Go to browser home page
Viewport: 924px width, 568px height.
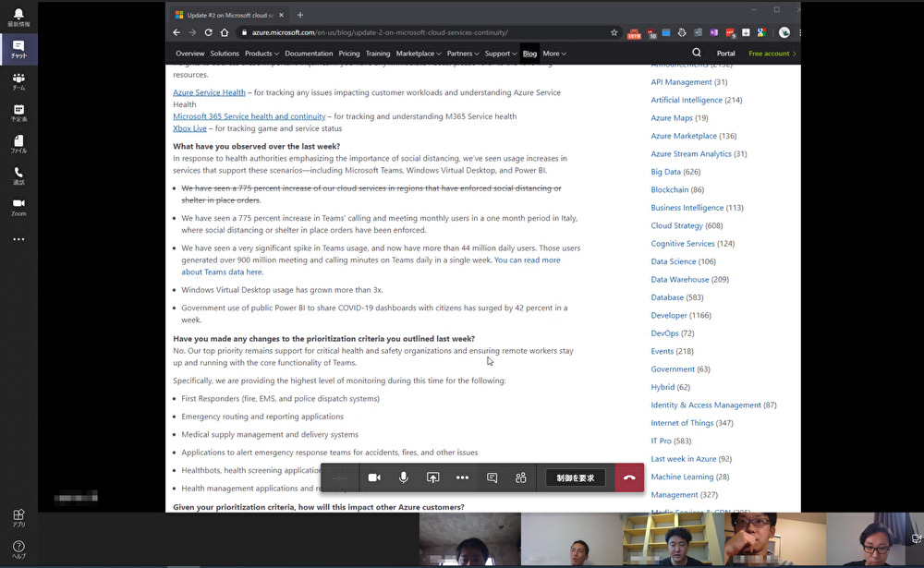point(225,32)
